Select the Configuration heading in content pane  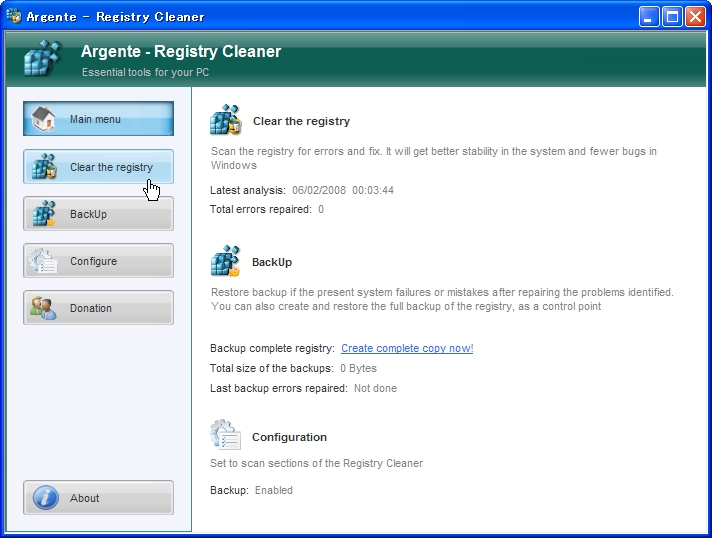pyautogui.click(x=289, y=437)
